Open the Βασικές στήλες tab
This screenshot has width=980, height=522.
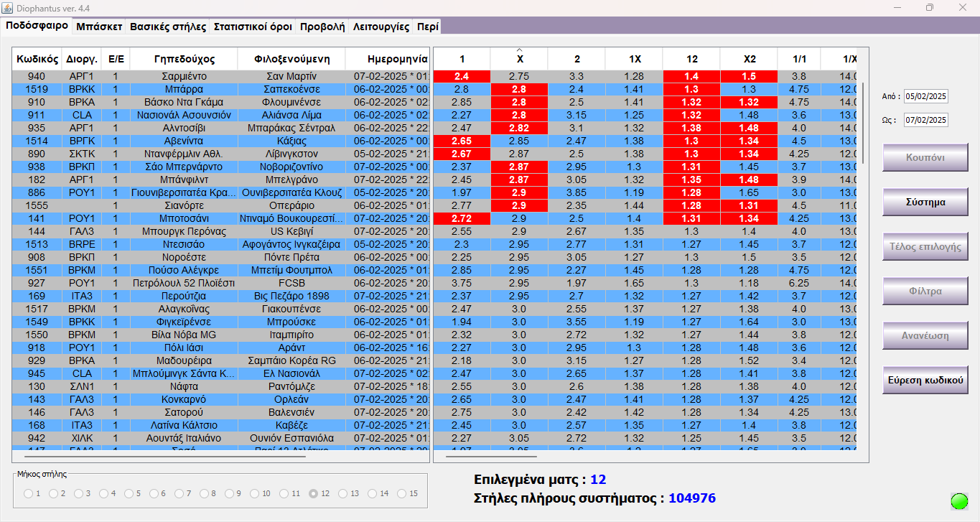click(167, 27)
